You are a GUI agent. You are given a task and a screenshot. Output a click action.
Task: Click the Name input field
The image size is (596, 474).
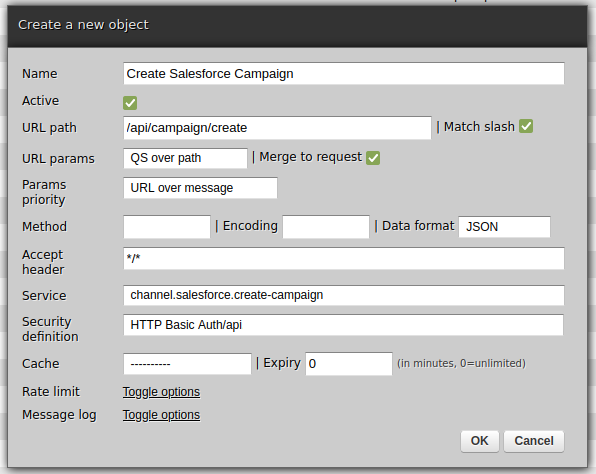[344, 73]
